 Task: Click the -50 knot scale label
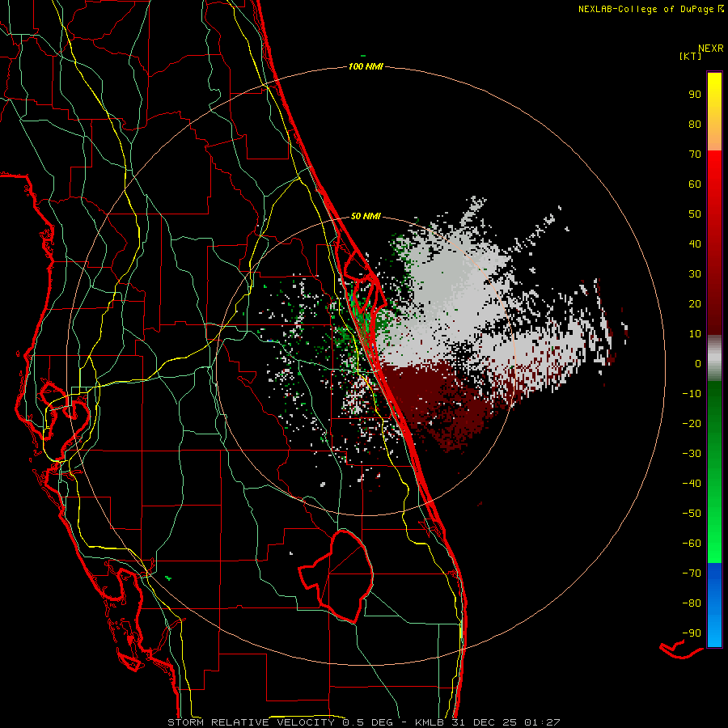692,514
